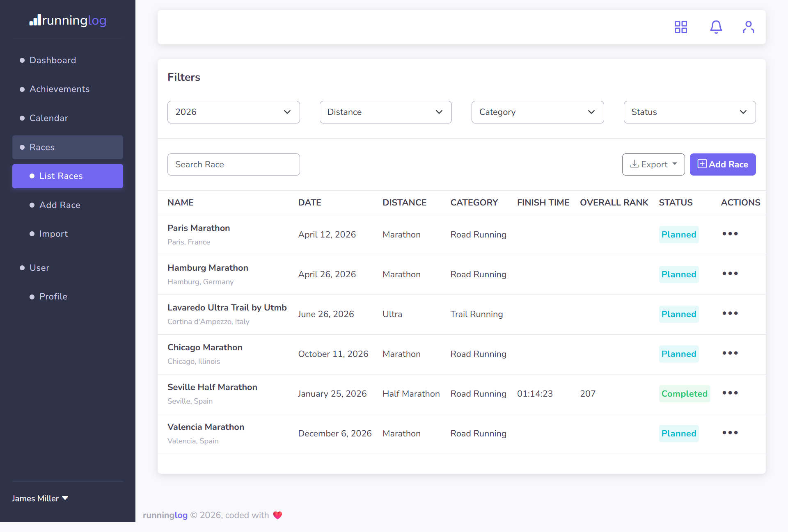The image size is (788, 532).
Task: Open the Status filter dropdown
Action: tap(689, 112)
